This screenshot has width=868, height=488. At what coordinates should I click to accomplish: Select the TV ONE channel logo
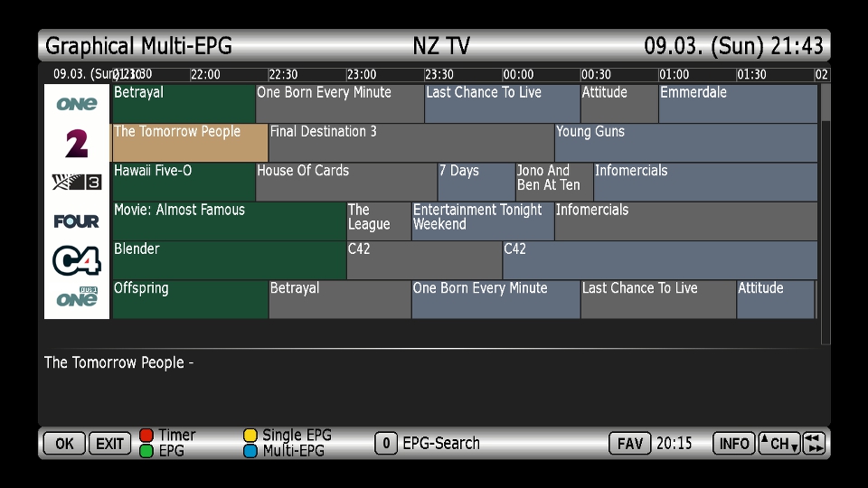tap(77, 104)
